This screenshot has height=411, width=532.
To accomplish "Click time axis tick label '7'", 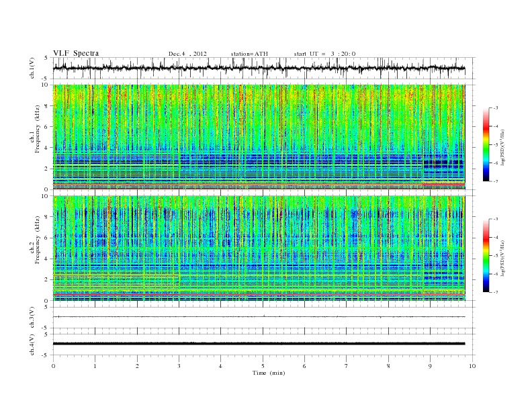I will coord(347,366).
